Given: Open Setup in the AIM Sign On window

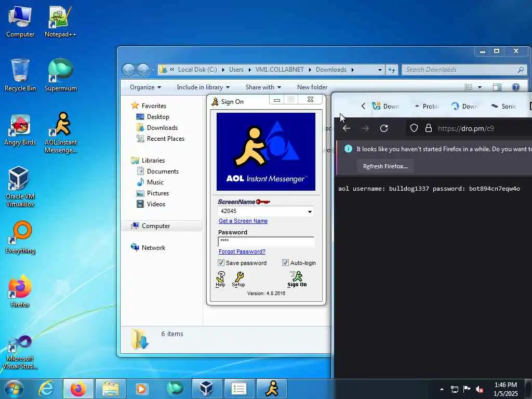Looking at the screenshot, I should (x=238, y=279).
